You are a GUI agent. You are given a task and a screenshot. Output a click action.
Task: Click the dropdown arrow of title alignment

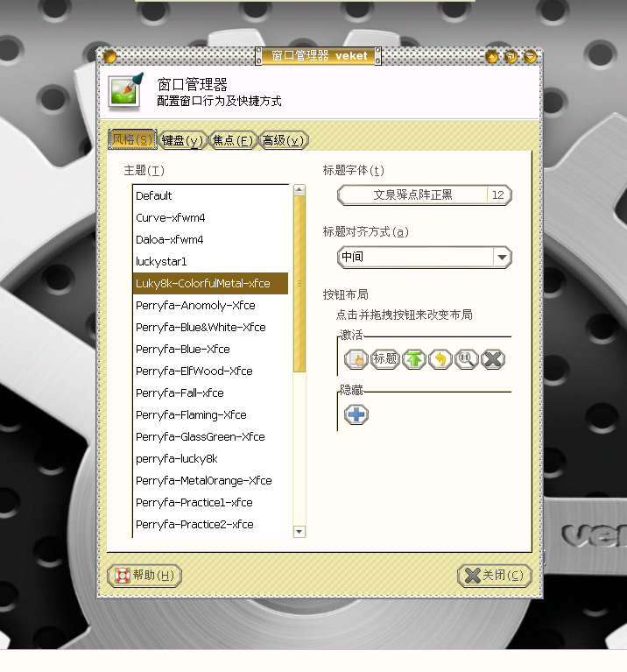click(x=502, y=257)
